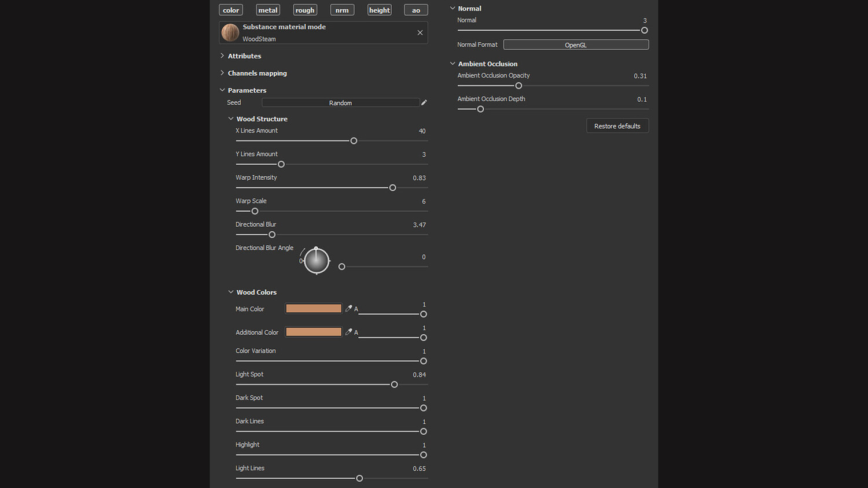Pick Additional Color with the eyedropper

(348, 332)
